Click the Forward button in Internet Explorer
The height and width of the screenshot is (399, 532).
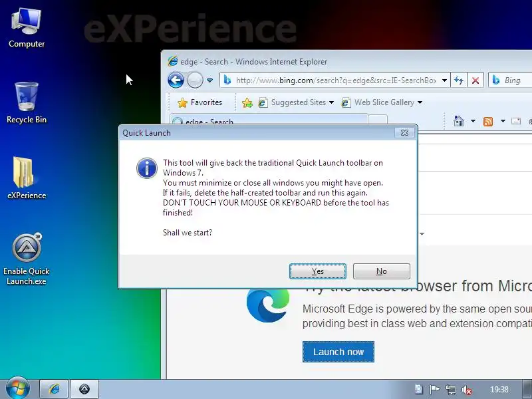(x=195, y=80)
